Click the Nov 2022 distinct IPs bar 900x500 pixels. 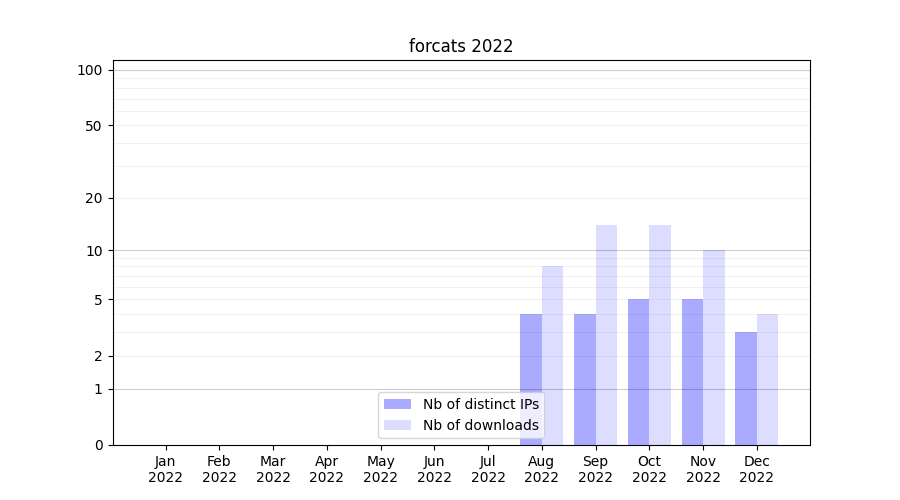[x=692, y=372]
